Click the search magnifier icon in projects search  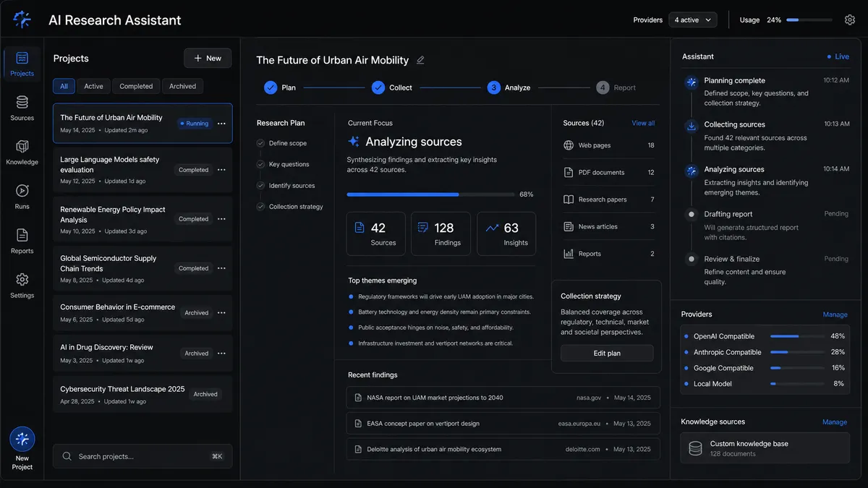(x=67, y=456)
